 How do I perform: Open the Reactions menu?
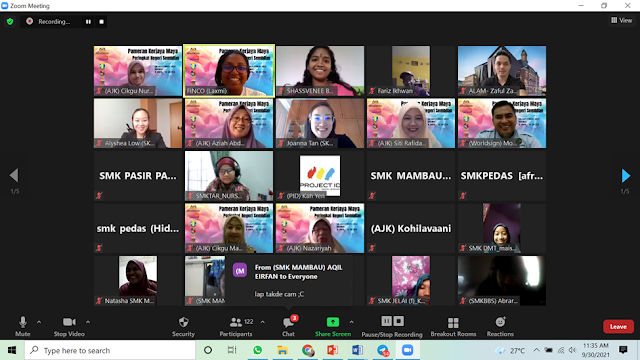point(500,326)
